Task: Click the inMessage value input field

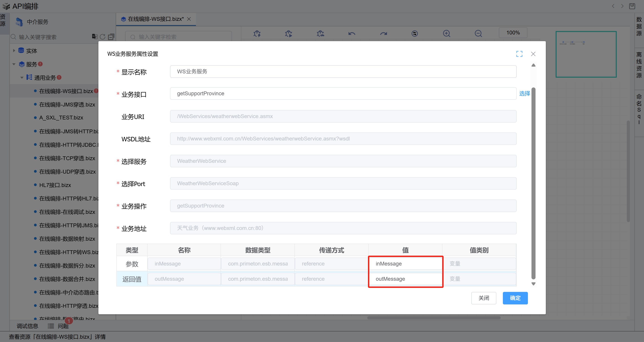Action: (405, 264)
